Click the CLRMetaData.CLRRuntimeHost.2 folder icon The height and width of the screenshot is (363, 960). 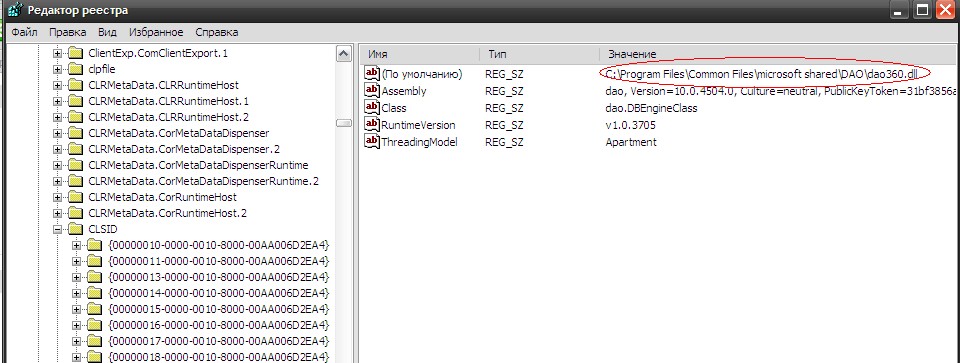[75, 117]
